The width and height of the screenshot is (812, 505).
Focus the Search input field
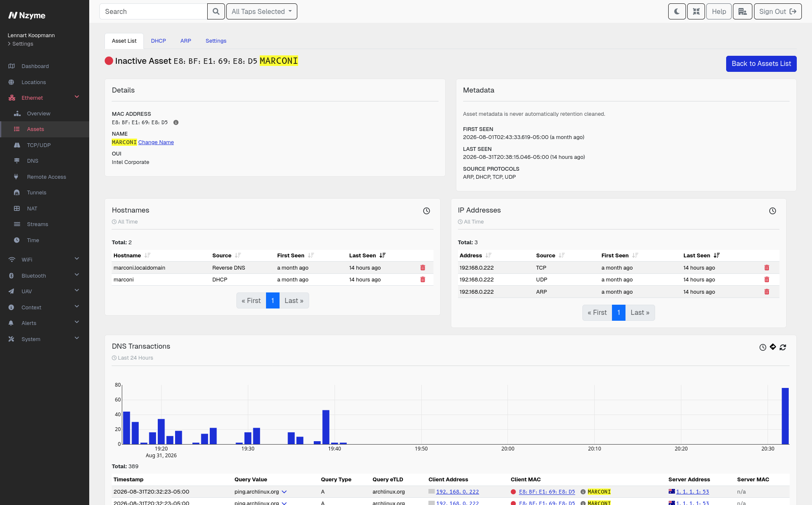coord(153,11)
